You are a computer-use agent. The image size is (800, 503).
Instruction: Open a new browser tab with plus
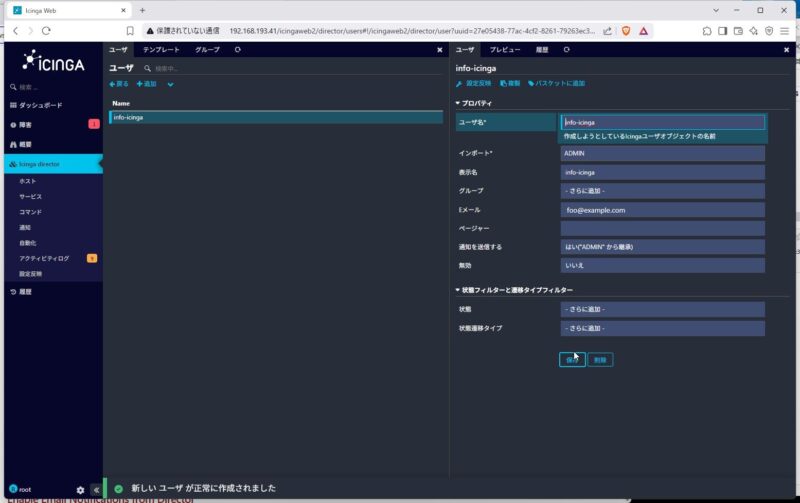tap(142, 10)
